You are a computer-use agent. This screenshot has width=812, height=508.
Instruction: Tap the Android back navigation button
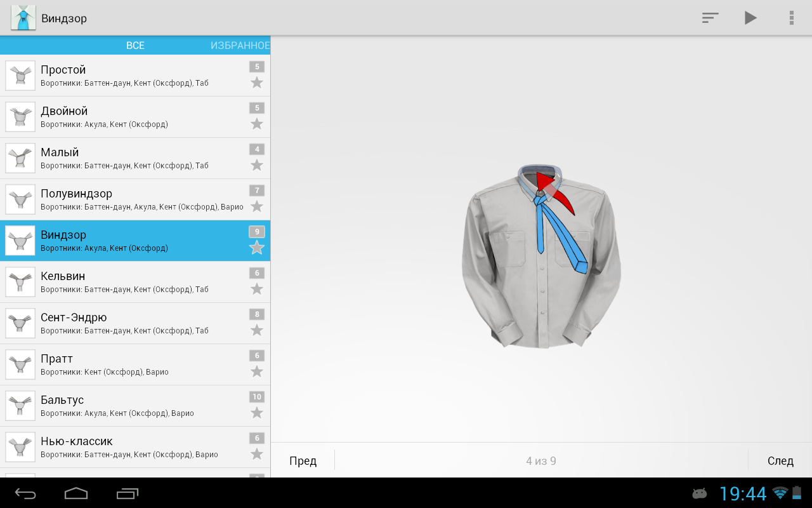pos(26,493)
